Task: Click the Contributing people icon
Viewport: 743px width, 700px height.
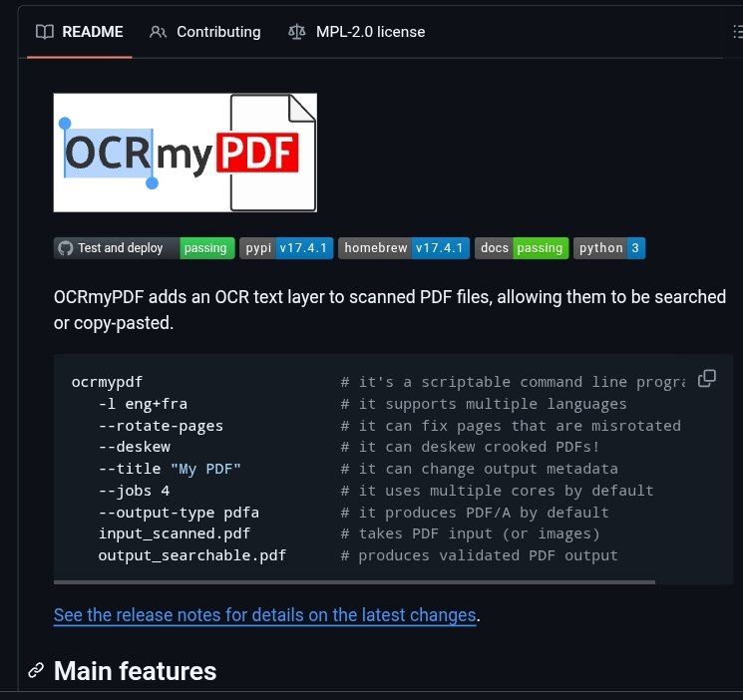Action: 158,32
